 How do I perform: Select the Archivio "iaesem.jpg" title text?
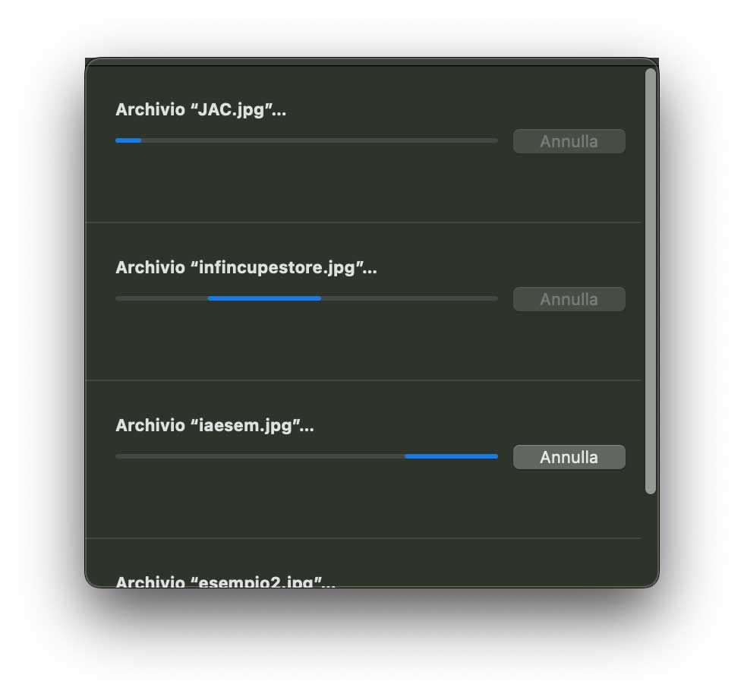(214, 426)
